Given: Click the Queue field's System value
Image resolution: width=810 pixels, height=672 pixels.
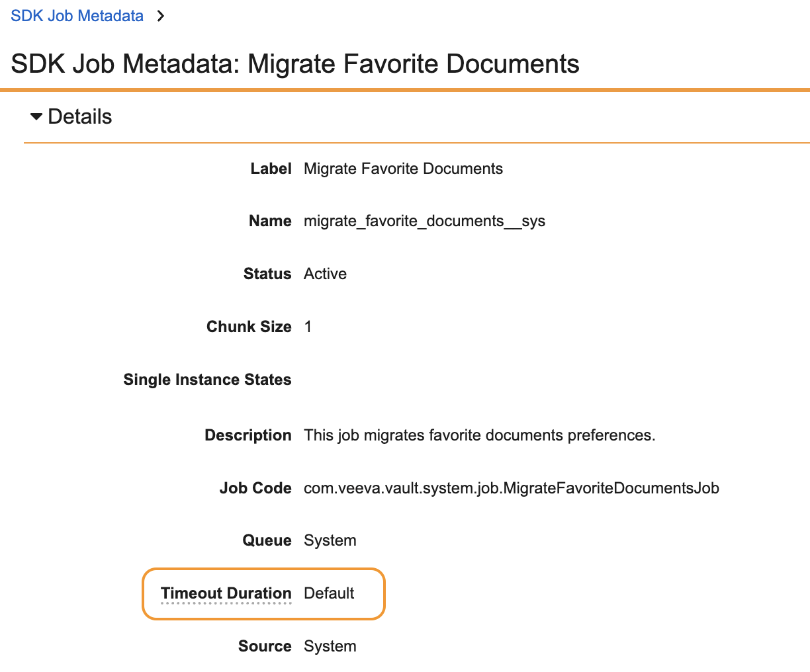Looking at the screenshot, I should [330, 540].
